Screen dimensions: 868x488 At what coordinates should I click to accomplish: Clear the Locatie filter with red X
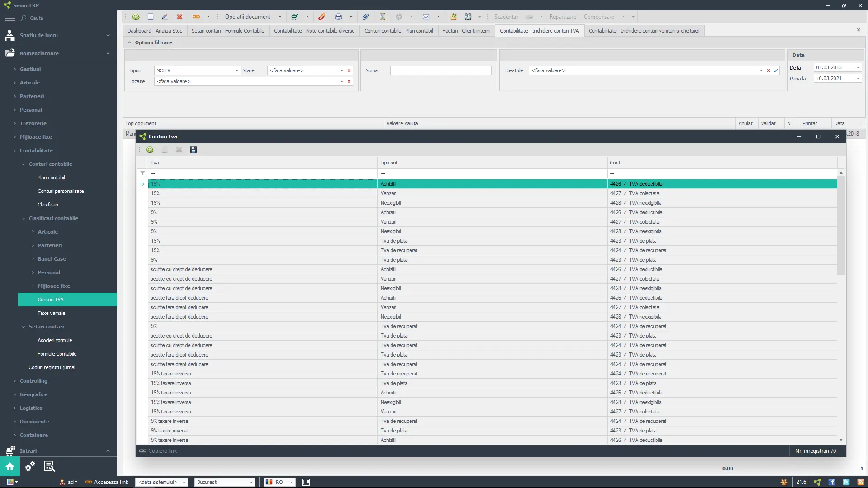click(x=349, y=81)
